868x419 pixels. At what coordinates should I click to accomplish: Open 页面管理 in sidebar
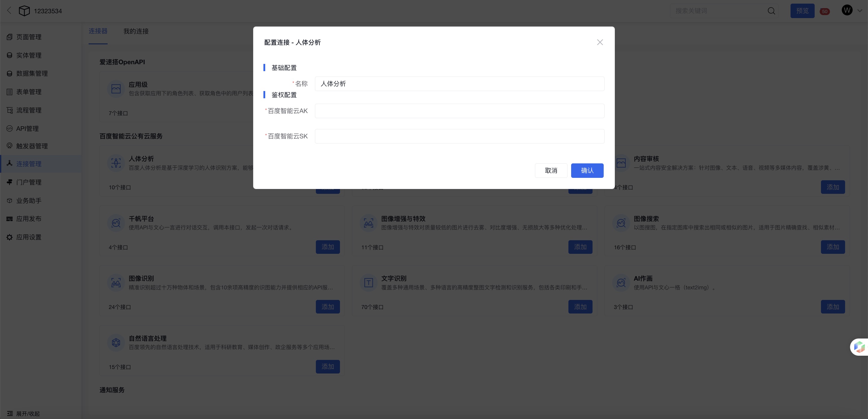29,37
